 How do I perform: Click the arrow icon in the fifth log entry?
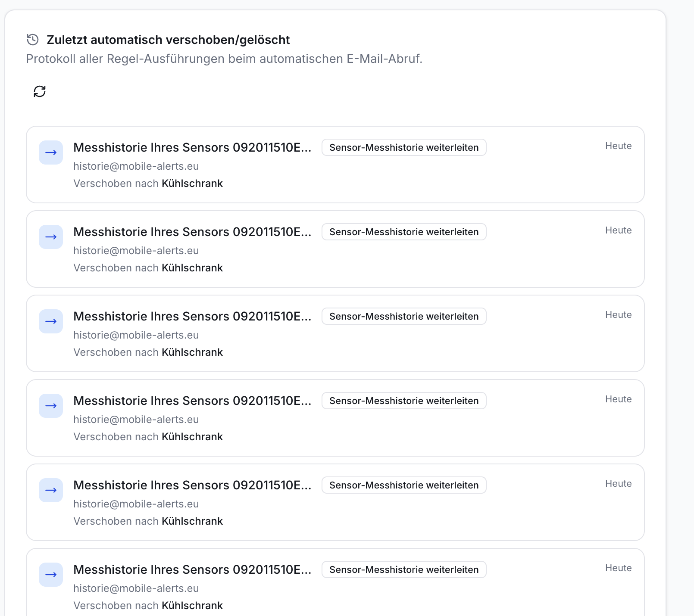point(51,490)
